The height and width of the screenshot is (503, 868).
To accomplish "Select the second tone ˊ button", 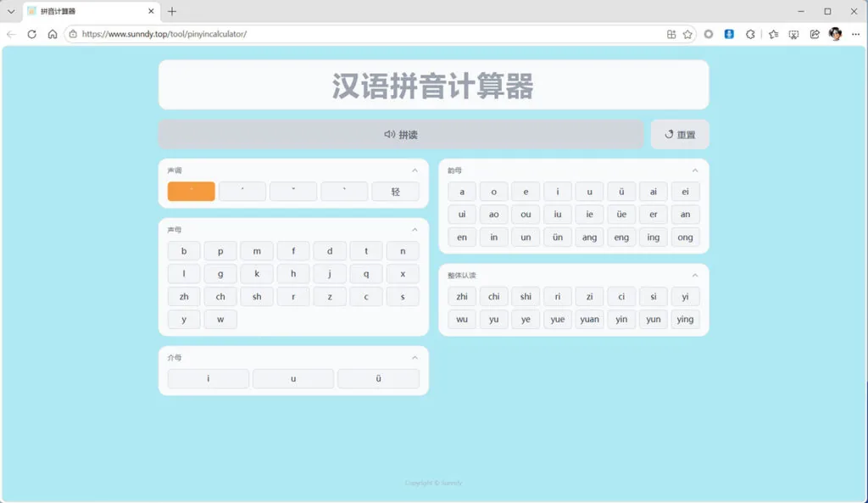I will click(x=242, y=192).
